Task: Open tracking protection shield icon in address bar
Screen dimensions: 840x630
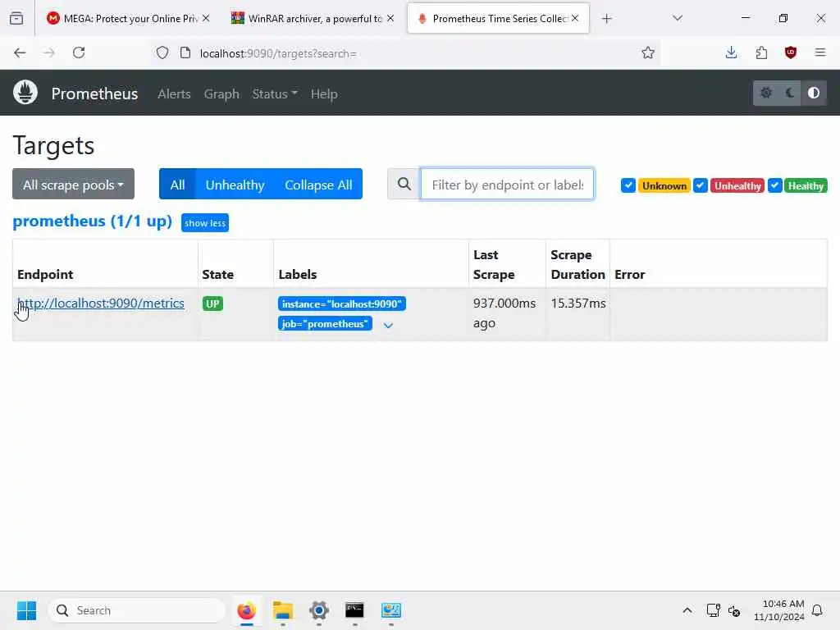Action: pyautogui.click(x=162, y=53)
